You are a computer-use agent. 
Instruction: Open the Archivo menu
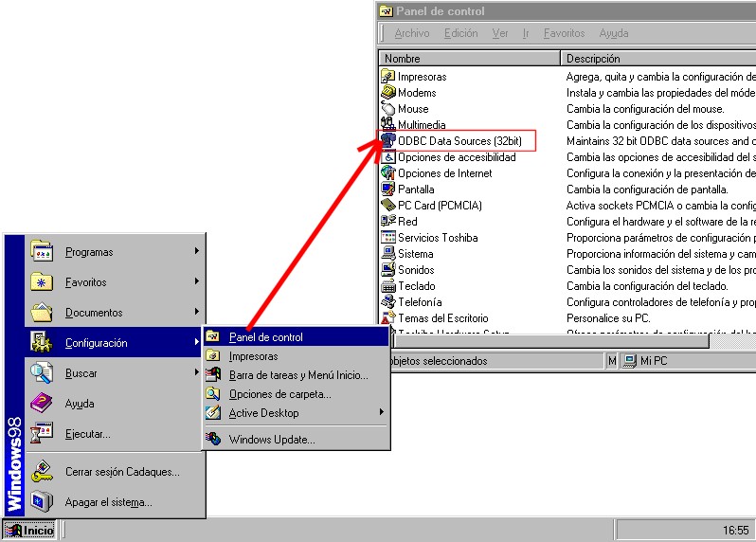click(x=412, y=33)
